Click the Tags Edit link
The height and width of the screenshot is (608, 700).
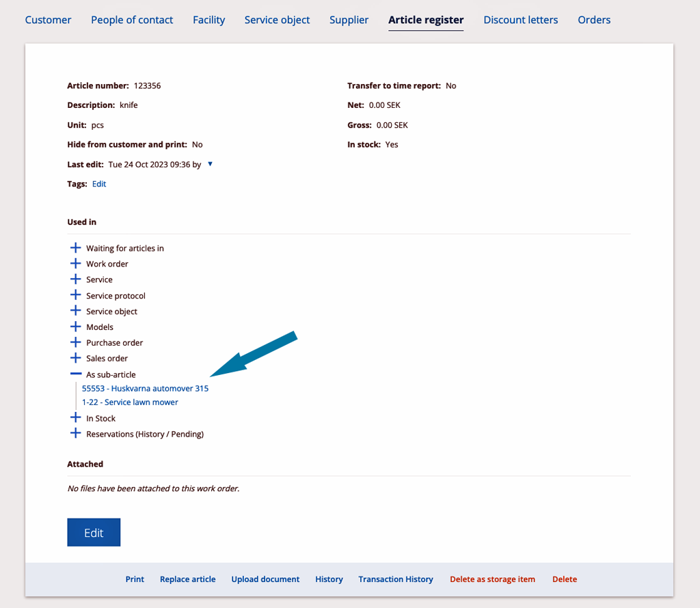click(x=99, y=184)
